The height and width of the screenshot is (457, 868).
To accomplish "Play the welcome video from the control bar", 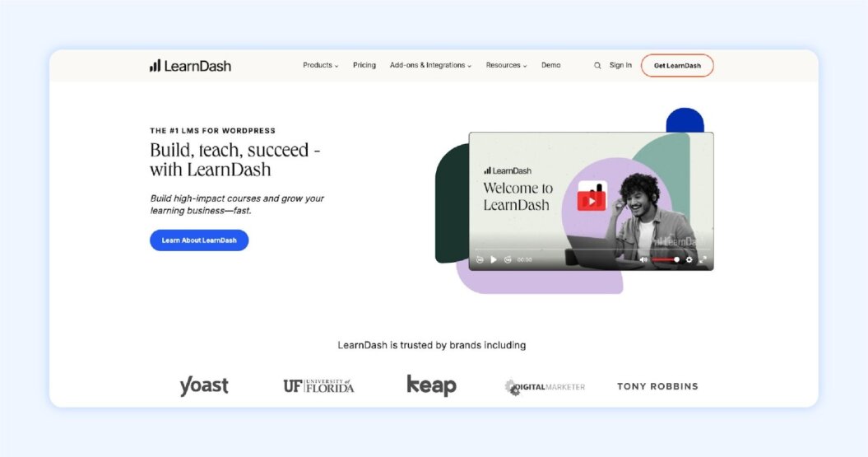I will tap(494, 259).
